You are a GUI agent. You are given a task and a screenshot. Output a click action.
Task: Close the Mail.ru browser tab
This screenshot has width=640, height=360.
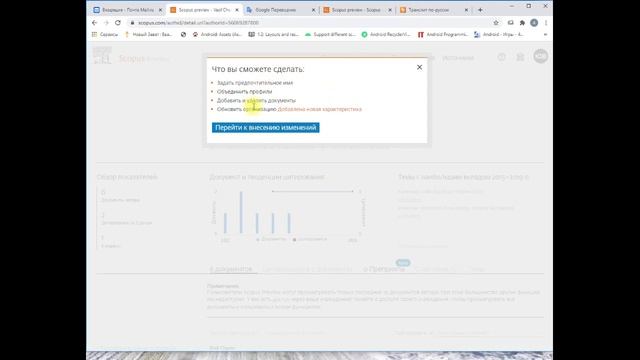(160, 10)
